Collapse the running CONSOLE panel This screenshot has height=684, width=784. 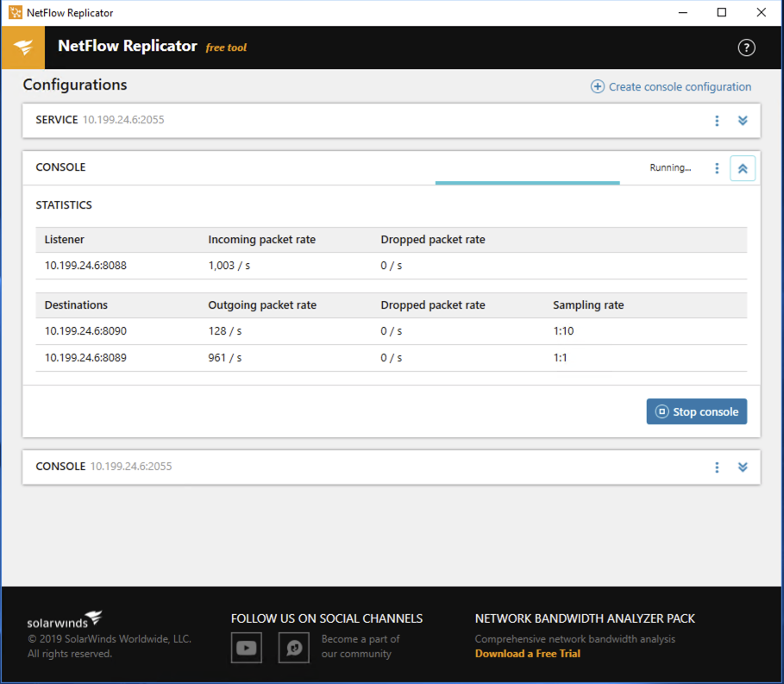743,168
